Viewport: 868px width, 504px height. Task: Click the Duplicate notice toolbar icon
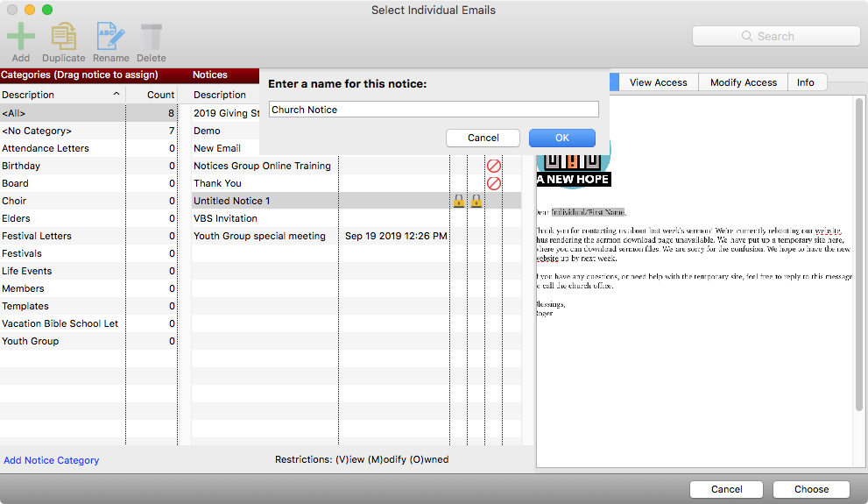tap(63, 38)
